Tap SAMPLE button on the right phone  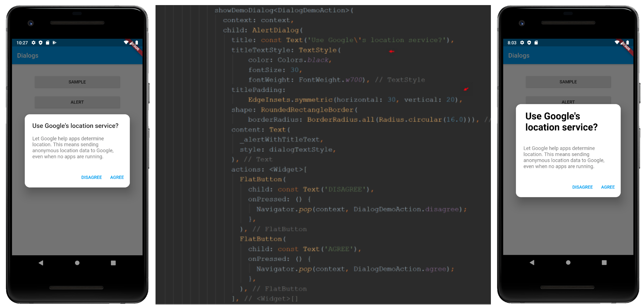[x=568, y=82]
